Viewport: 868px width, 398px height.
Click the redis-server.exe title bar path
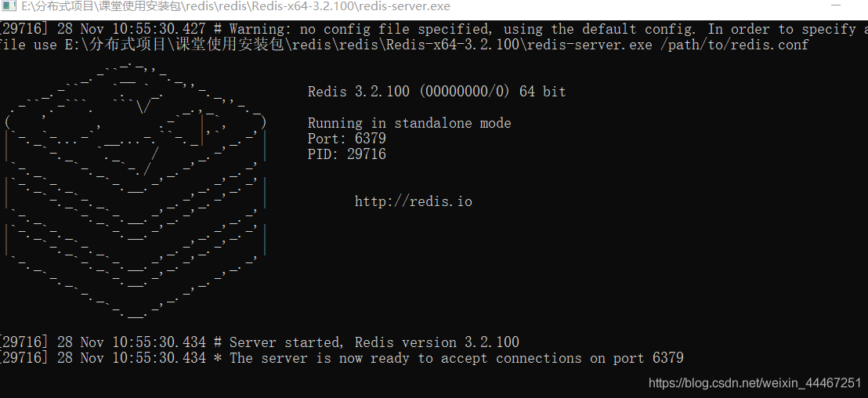[235, 6]
